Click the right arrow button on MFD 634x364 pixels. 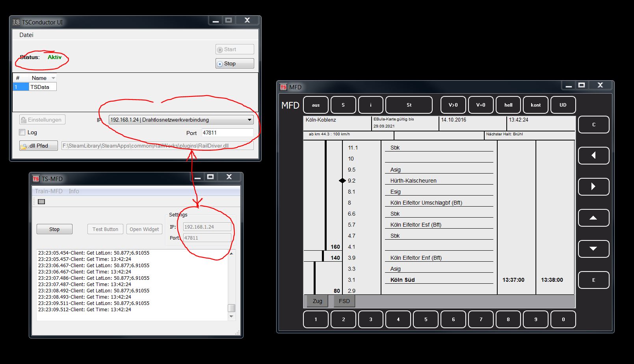tap(593, 187)
